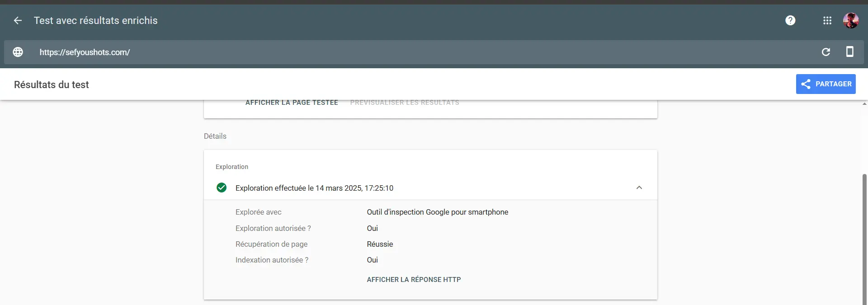868x305 pixels.
Task: Open the Google apps grid
Action: pos(827,20)
